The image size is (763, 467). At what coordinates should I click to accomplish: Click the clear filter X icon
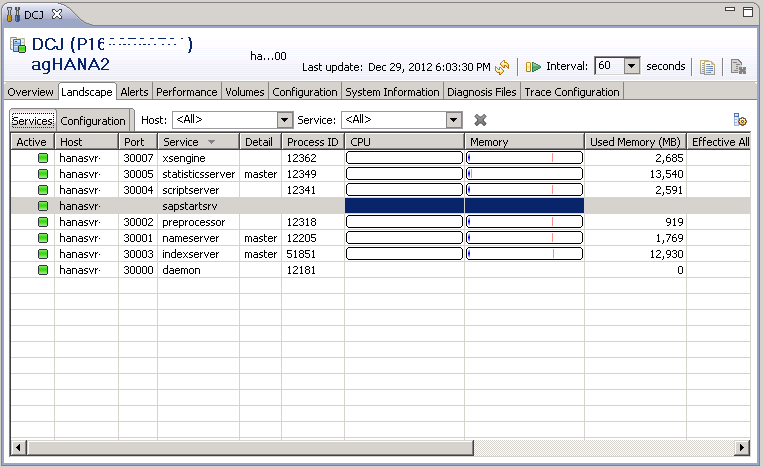tap(480, 120)
